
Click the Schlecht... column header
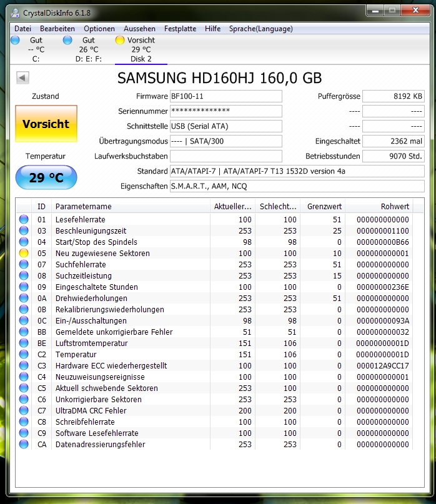[x=278, y=206]
